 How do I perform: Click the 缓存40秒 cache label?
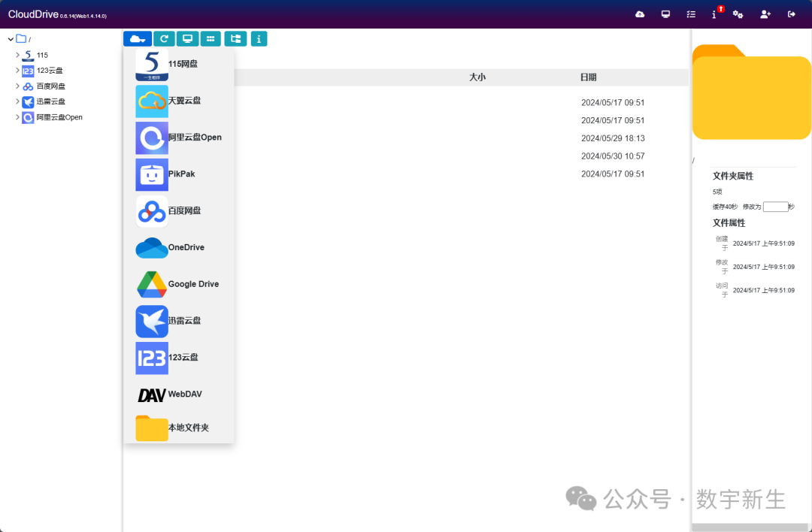(725, 207)
